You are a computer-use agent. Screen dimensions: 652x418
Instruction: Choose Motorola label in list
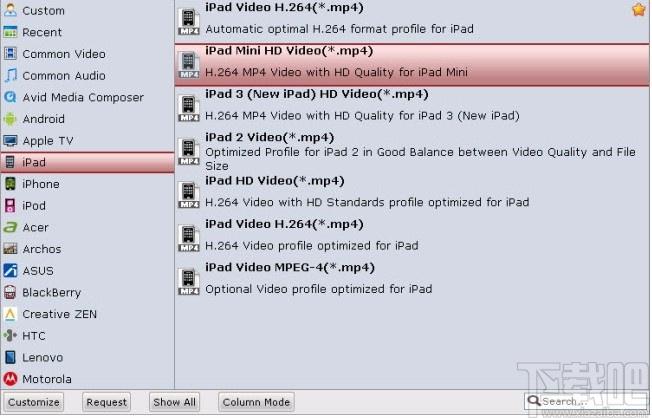tap(47, 379)
